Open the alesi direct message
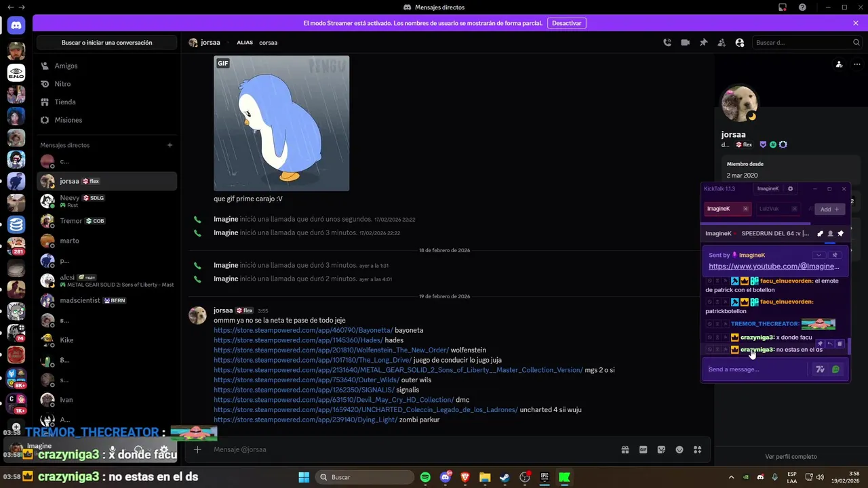The image size is (868, 488). [106, 281]
